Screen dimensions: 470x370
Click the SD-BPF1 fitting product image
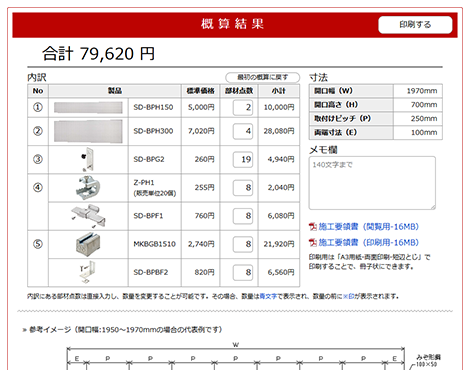(x=88, y=216)
